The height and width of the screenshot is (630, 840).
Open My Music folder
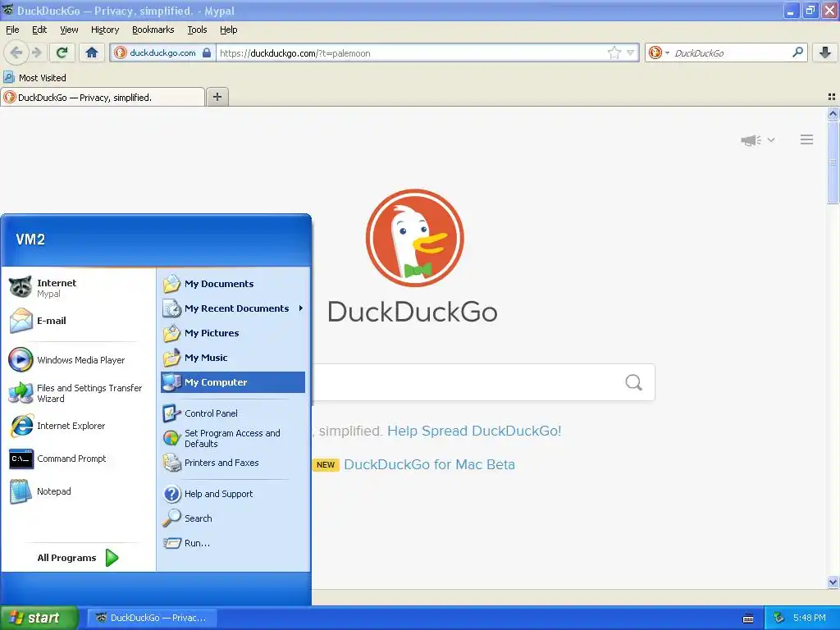click(x=232, y=358)
